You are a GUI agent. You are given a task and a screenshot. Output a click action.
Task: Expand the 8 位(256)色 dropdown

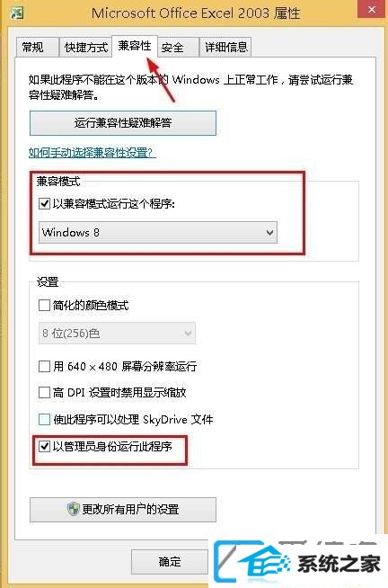tap(117, 333)
